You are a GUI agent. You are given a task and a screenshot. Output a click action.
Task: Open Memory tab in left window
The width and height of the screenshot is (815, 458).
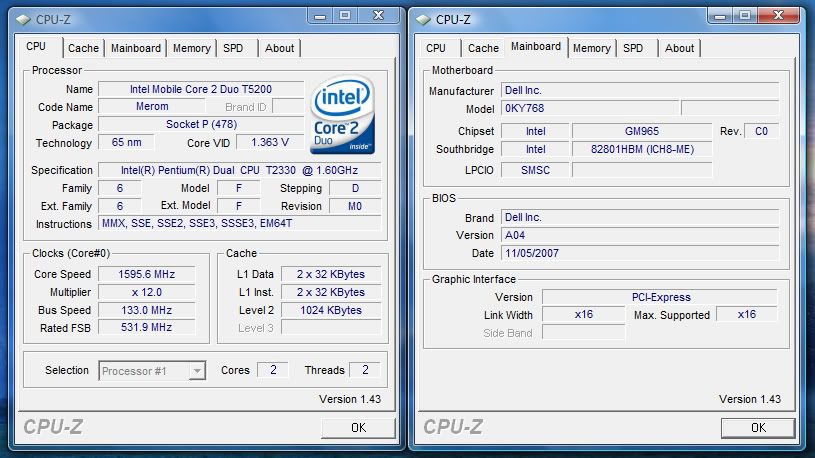pos(191,48)
